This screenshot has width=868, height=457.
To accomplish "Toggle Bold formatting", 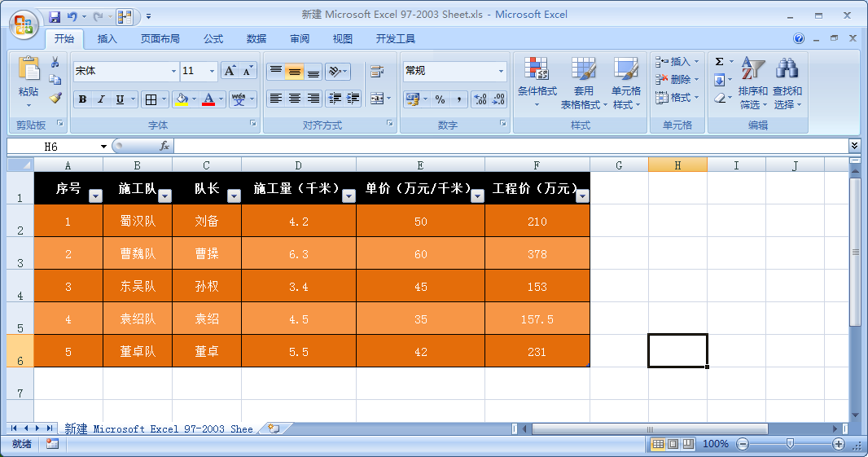I will pos(82,99).
